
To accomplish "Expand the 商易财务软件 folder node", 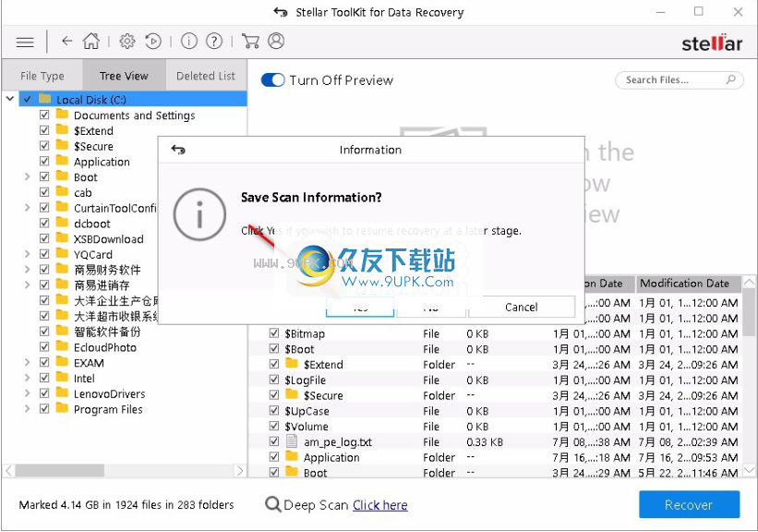I will click(x=27, y=270).
